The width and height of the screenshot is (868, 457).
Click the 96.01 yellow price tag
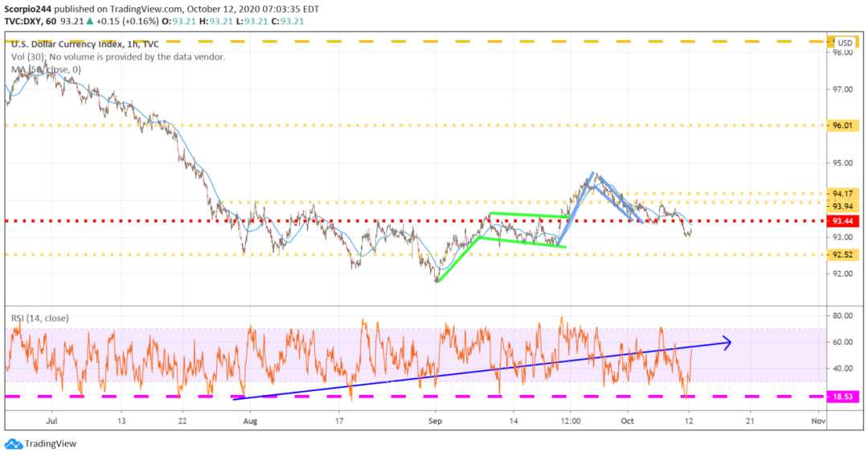click(x=843, y=126)
